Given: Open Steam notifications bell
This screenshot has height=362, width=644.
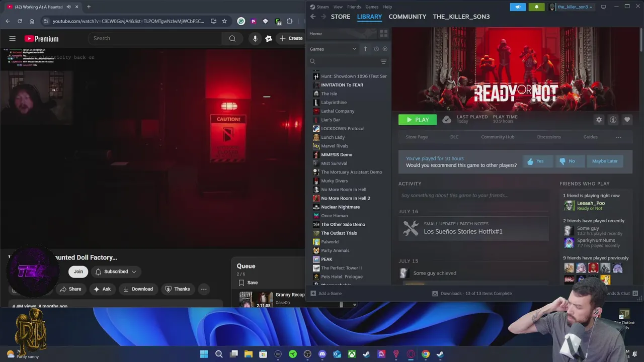Looking at the screenshot, I should pyautogui.click(x=536, y=7).
